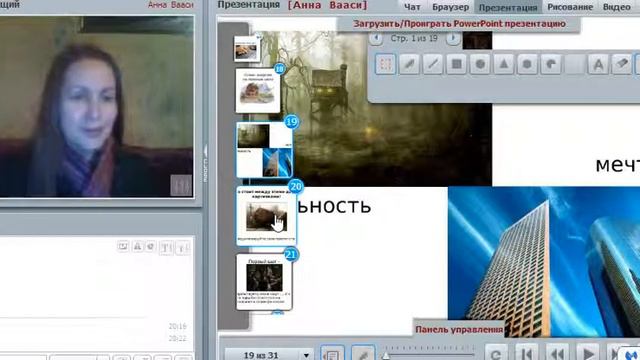
Task: Click the refresh/reload presentation button
Action: (496, 353)
